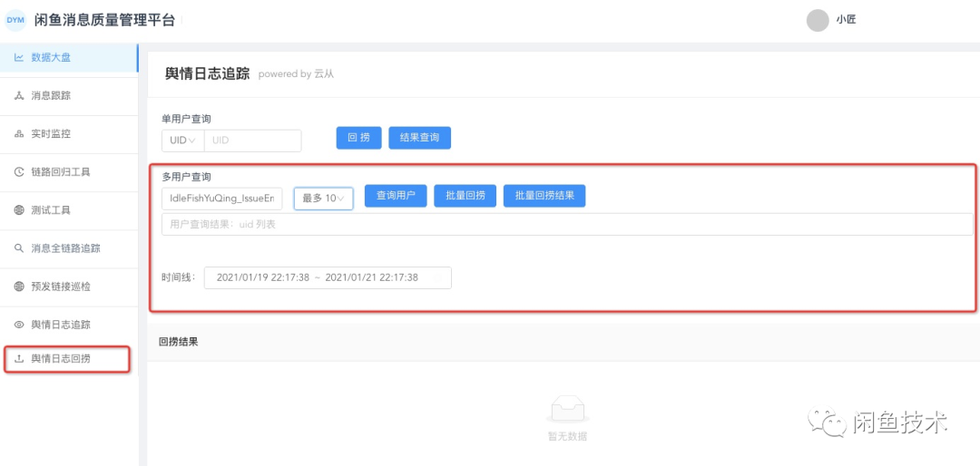
Task: Click the 回捞 button
Action: tap(358, 138)
